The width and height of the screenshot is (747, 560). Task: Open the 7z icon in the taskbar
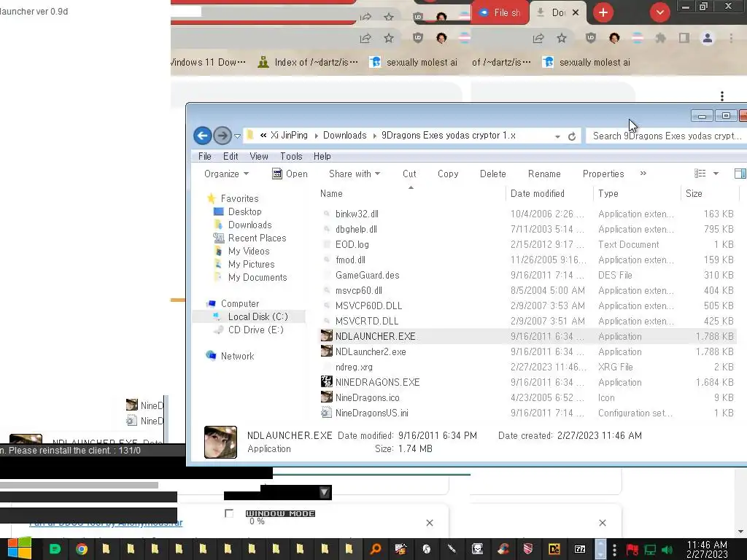[580, 549]
